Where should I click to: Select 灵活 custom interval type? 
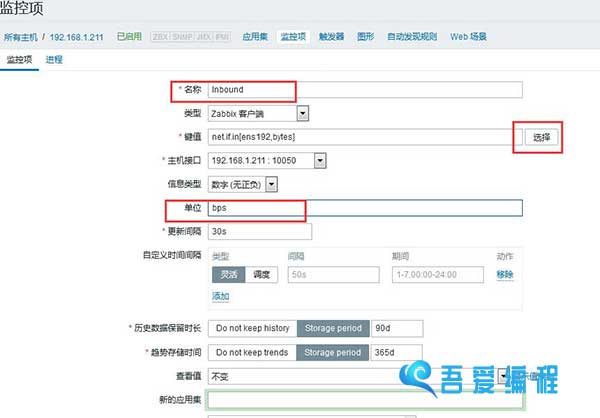click(228, 274)
